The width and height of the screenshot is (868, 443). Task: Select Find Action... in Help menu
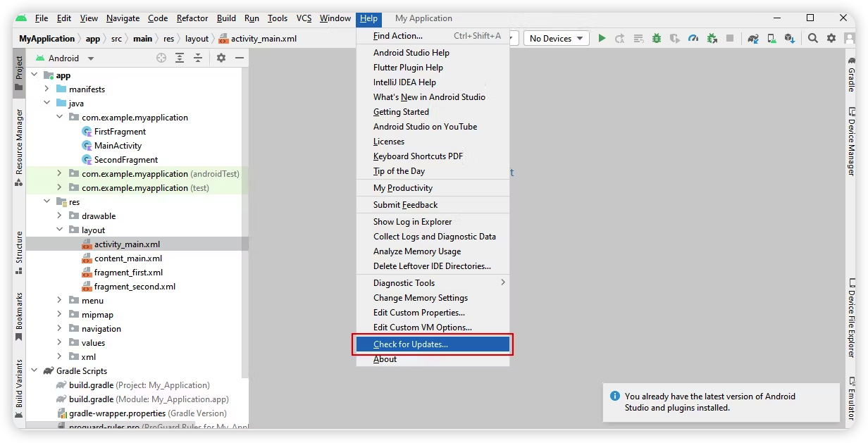pyautogui.click(x=433, y=36)
